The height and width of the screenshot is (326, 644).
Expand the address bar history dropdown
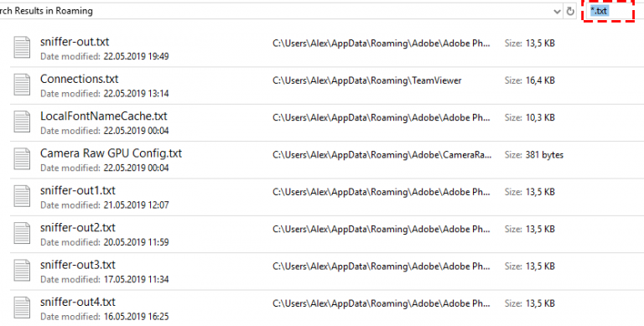click(557, 12)
